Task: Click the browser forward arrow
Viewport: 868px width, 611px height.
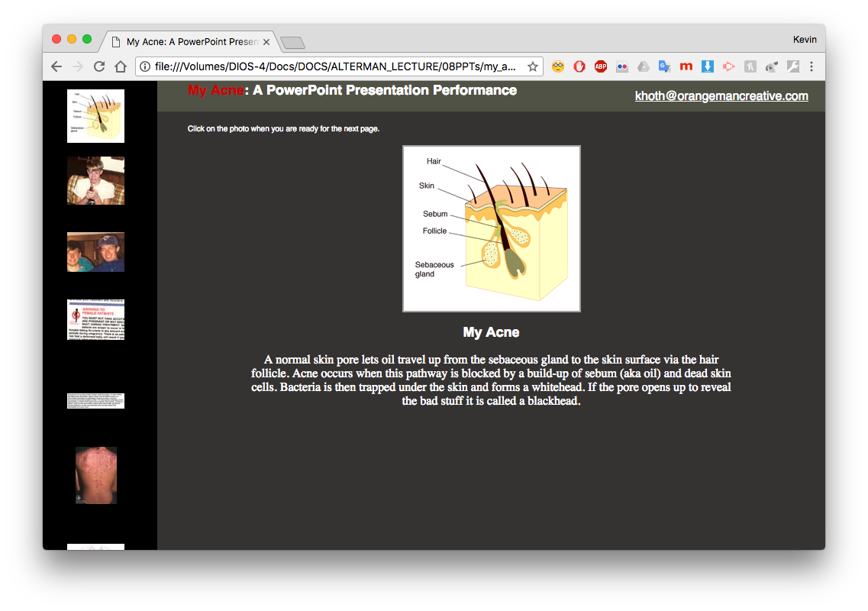Action: [x=78, y=66]
